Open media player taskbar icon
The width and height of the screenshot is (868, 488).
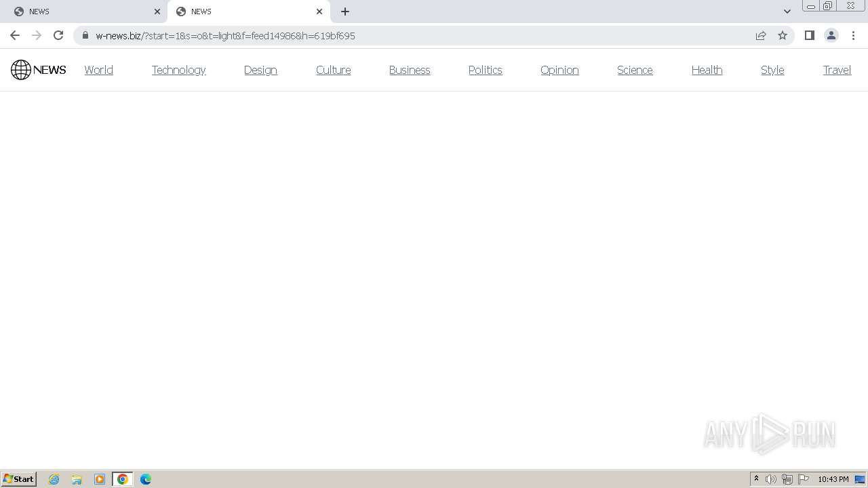(100, 479)
